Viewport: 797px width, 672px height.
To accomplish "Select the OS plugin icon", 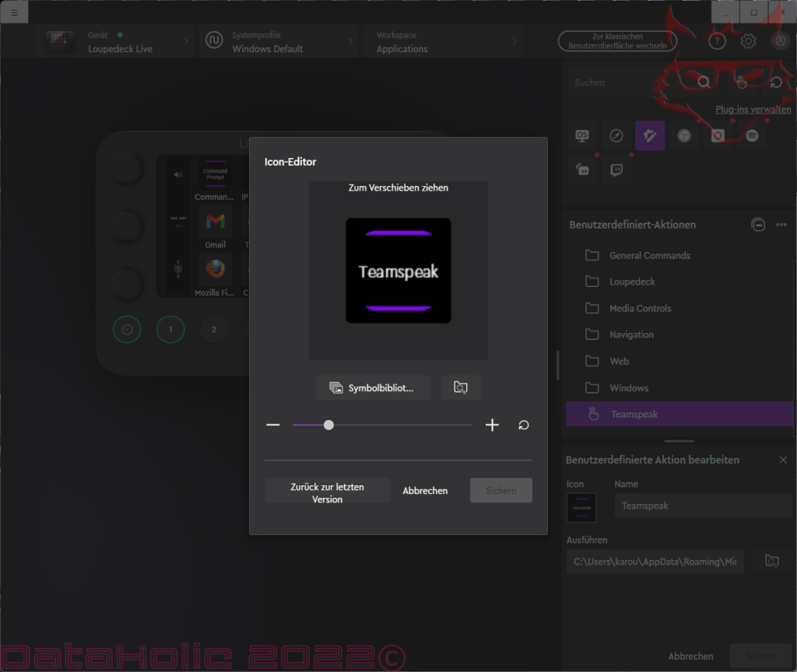I will (582, 135).
